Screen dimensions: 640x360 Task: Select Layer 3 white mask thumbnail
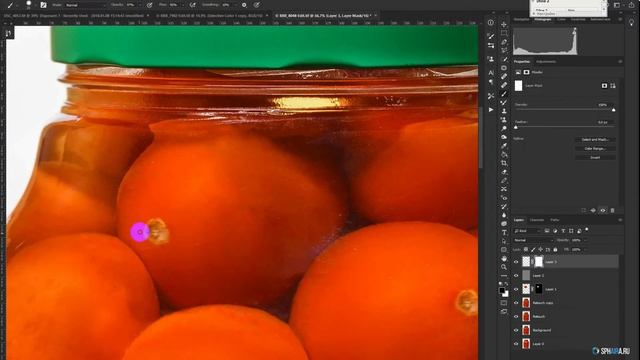[539, 262]
